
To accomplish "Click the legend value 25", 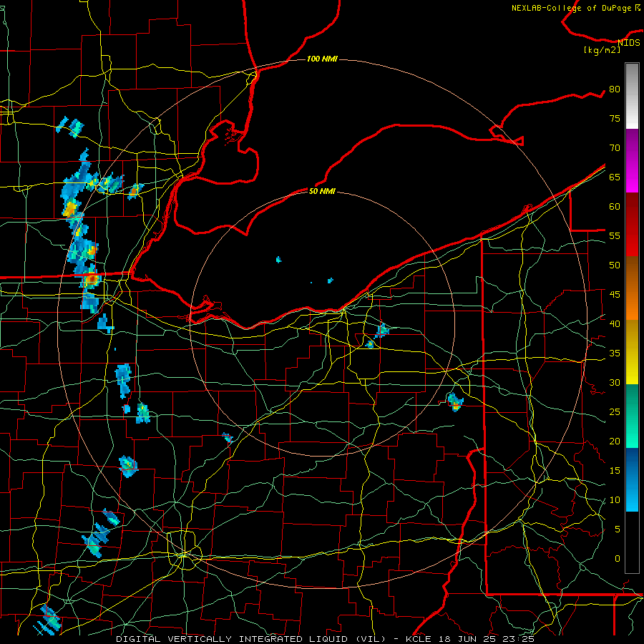I will click(615, 411).
